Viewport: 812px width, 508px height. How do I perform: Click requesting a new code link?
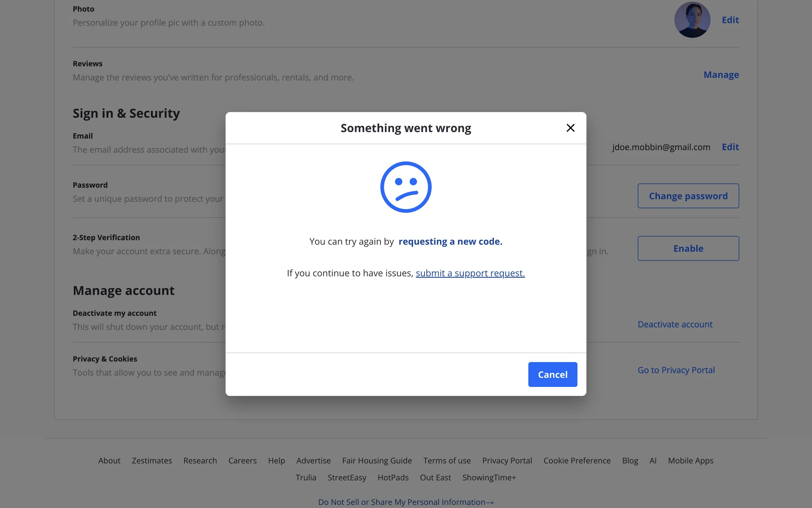click(450, 241)
